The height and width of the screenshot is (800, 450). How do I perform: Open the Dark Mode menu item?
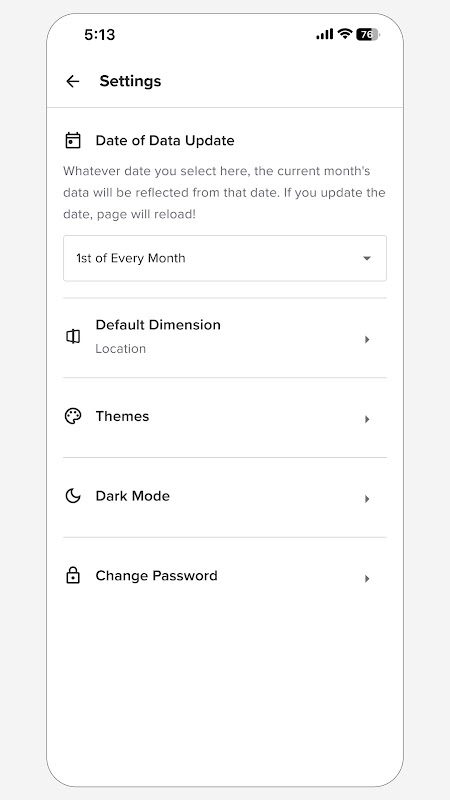[225, 497]
